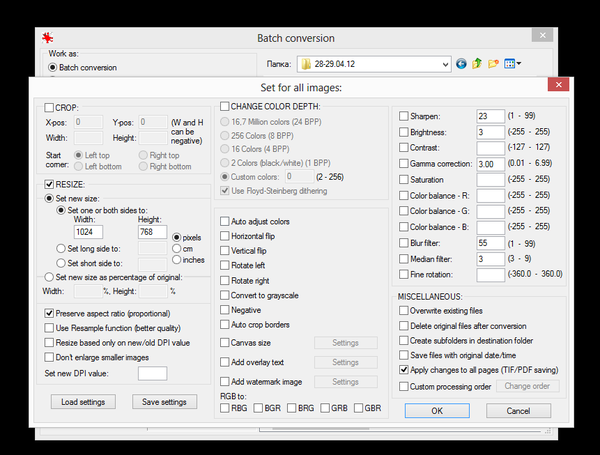
Task: Select Set short side to option
Action: (x=61, y=263)
